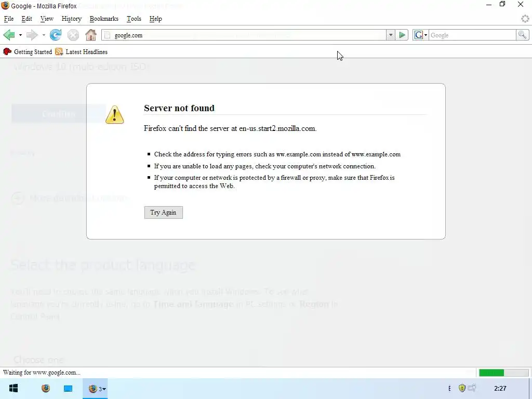Stop loading with the Stop icon
This screenshot has height=399, width=532.
point(73,35)
